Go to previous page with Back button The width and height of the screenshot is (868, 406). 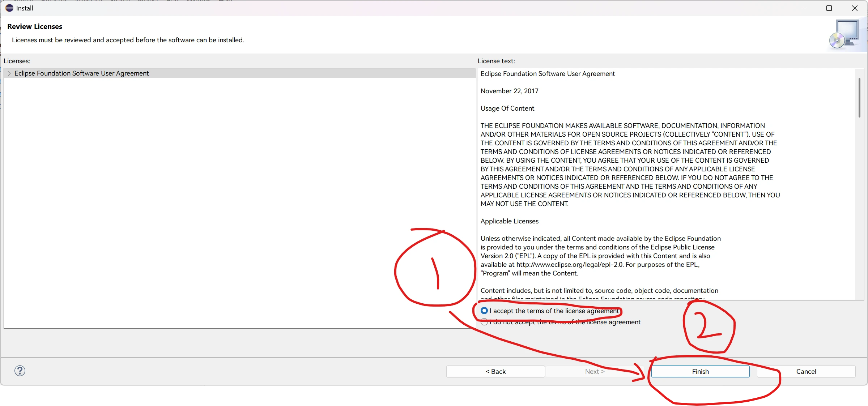[x=495, y=371]
